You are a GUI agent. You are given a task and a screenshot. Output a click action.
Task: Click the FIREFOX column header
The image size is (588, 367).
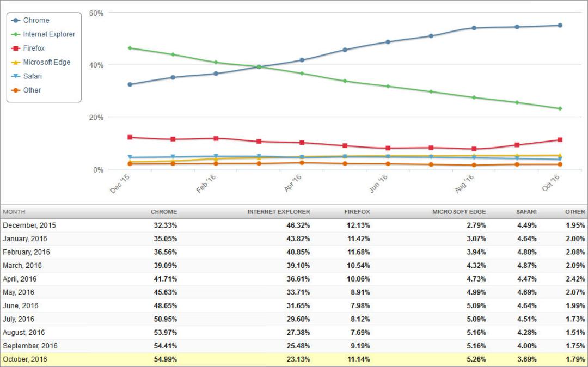coord(357,212)
